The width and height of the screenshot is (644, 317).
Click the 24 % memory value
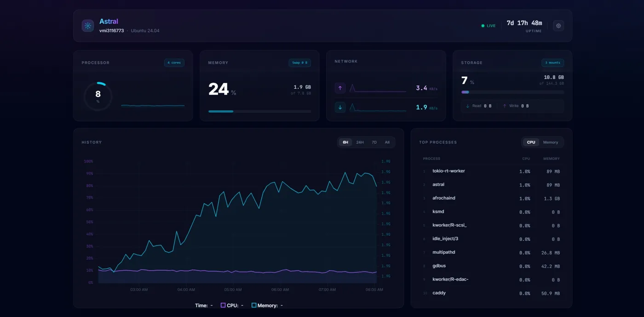click(x=222, y=89)
